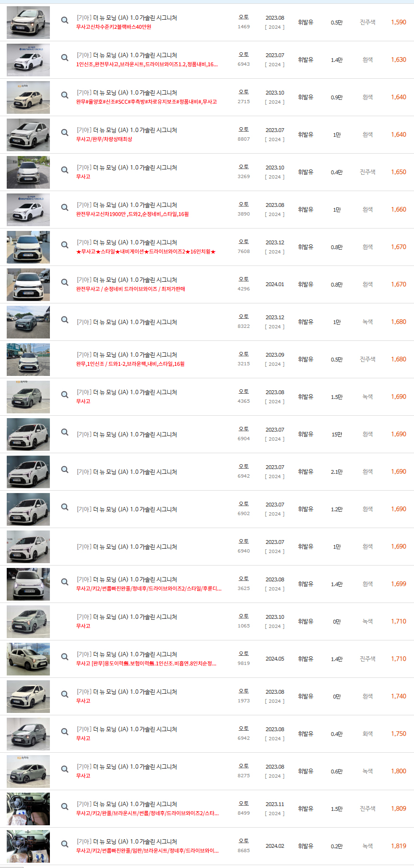The height and width of the screenshot is (868, 414).
Task: Click magnifier icon for car number 9819
Action: [65, 657]
